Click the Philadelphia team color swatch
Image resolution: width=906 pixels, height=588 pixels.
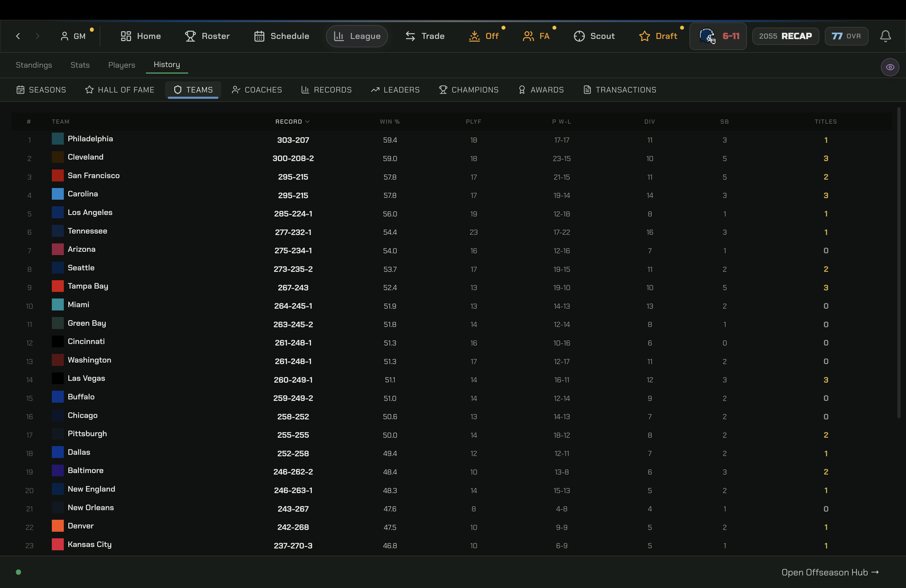click(58, 139)
